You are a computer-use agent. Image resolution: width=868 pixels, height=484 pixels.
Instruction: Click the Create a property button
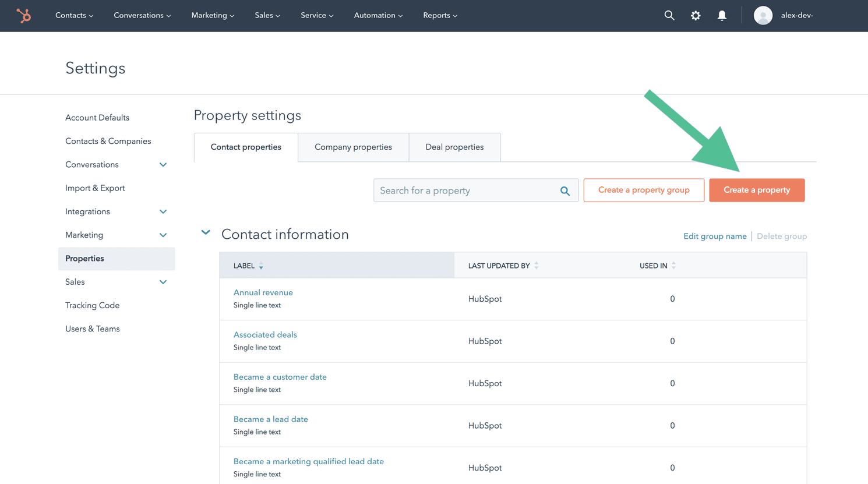tap(757, 190)
